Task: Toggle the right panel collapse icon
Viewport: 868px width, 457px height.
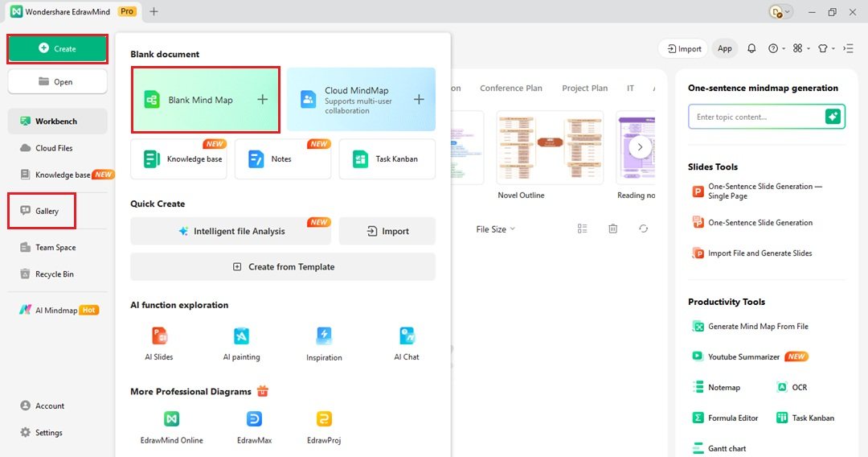Action: pyautogui.click(x=848, y=49)
